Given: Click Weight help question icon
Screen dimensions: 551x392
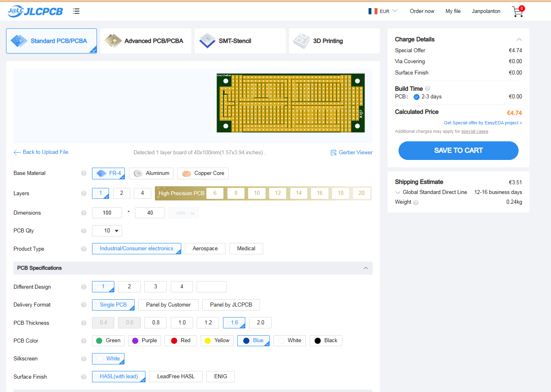Looking at the screenshot, I should click(416, 202).
